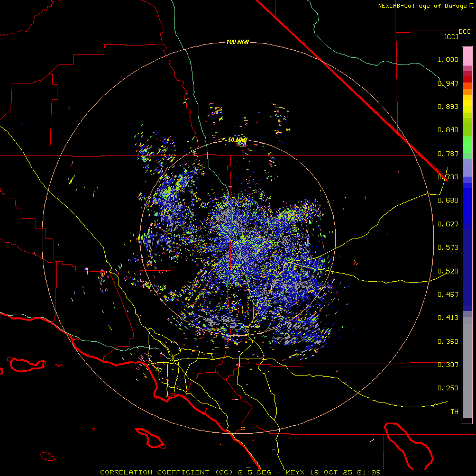The width and height of the screenshot is (476, 476).
Task: Click the 0.733 legend value
Action: click(448, 177)
